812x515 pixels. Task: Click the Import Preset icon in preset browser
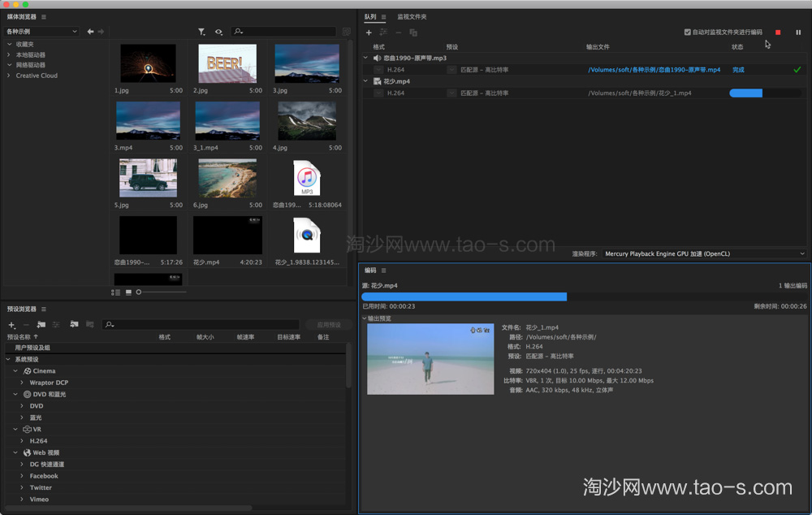(x=74, y=324)
